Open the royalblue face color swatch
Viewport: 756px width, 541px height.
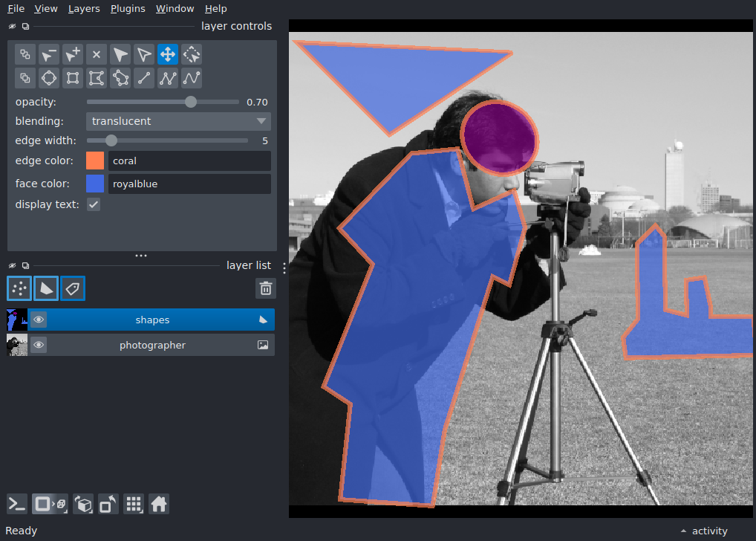(x=95, y=184)
